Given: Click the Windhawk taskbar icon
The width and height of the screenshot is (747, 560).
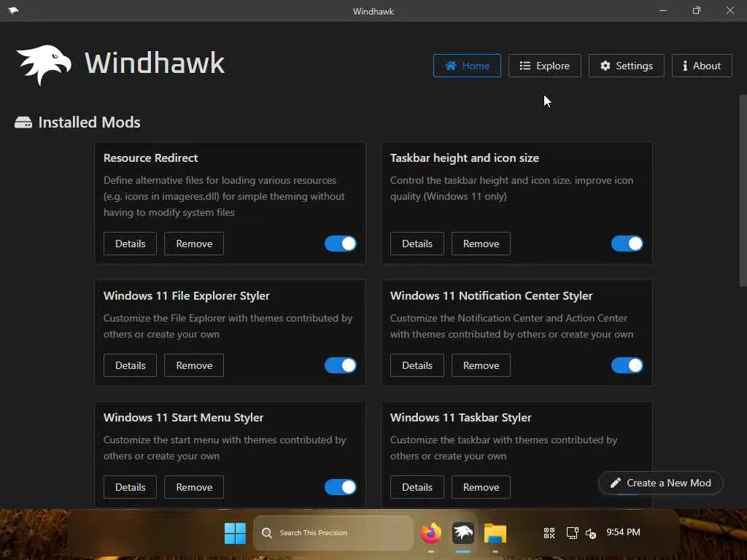Looking at the screenshot, I should 463,533.
